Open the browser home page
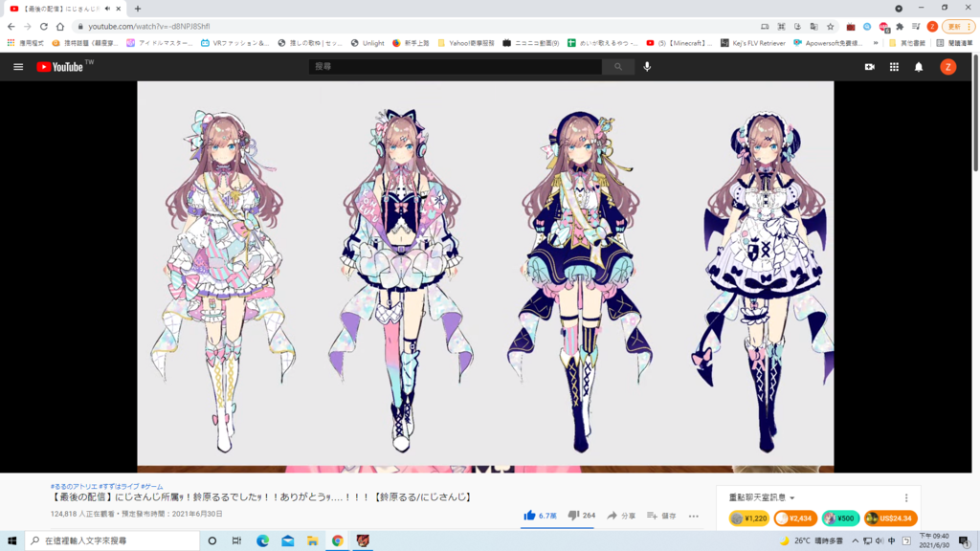 click(60, 26)
